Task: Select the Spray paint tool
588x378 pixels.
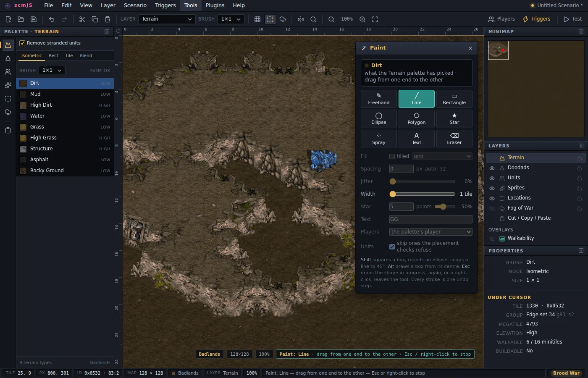Action: click(379, 139)
